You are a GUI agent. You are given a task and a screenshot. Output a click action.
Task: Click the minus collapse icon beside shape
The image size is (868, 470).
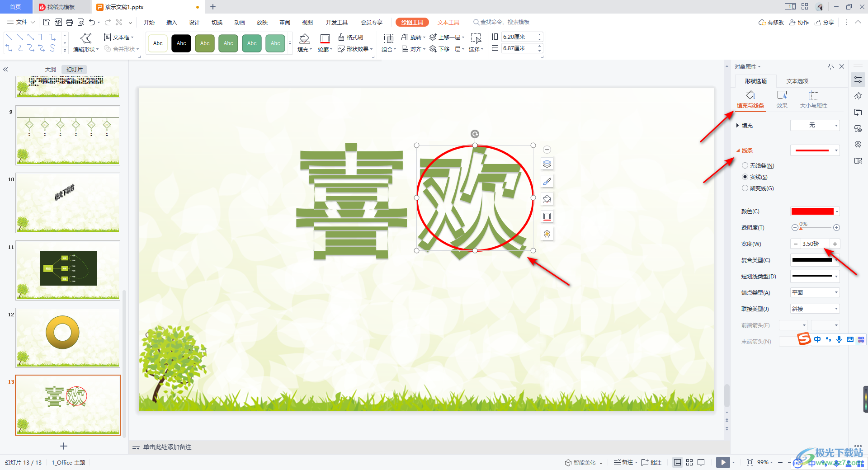click(547, 150)
